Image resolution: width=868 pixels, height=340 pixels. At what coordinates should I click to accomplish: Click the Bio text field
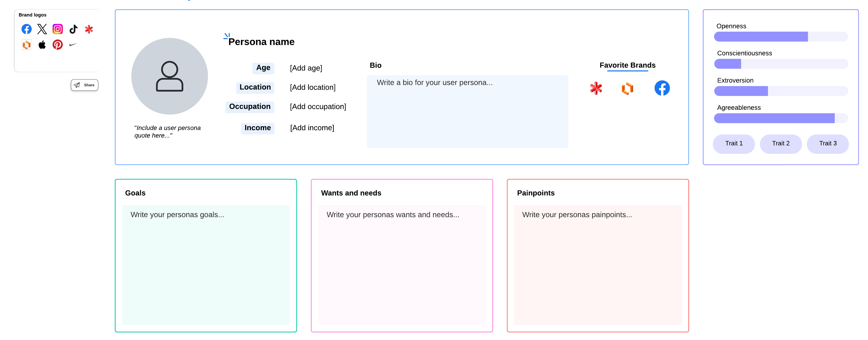pyautogui.click(x=467, y=111)
